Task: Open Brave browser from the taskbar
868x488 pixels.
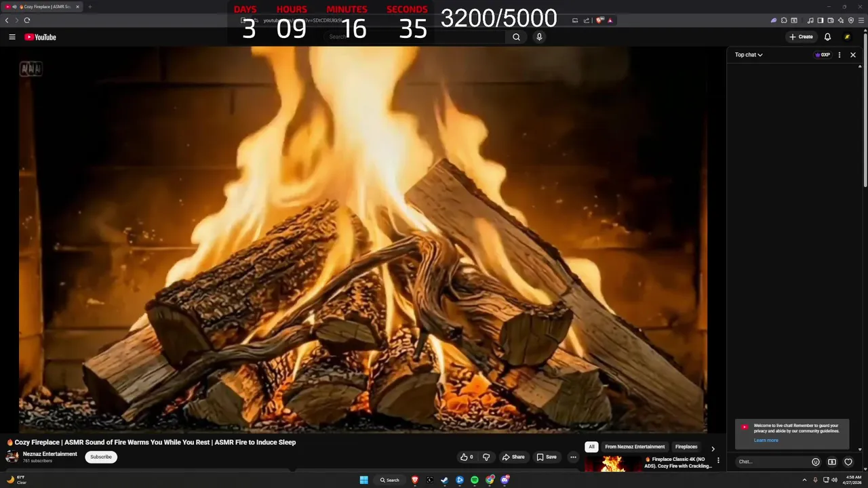Action: pos(415,480)
